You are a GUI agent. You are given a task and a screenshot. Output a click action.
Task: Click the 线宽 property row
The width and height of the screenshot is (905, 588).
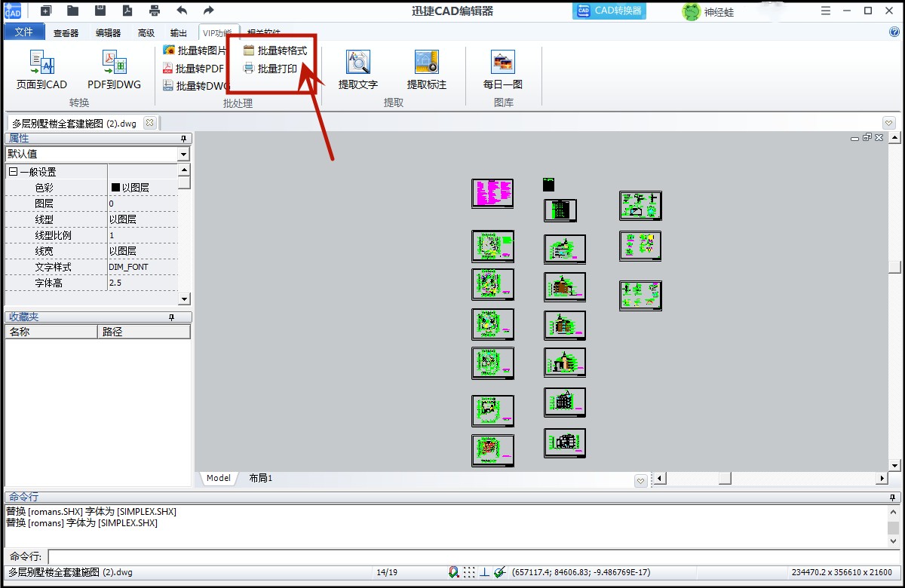(91, 251)
